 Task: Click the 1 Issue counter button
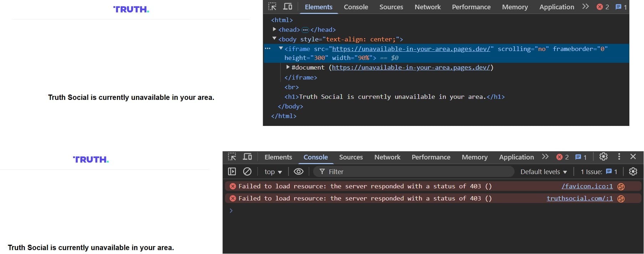coord(599,172)
